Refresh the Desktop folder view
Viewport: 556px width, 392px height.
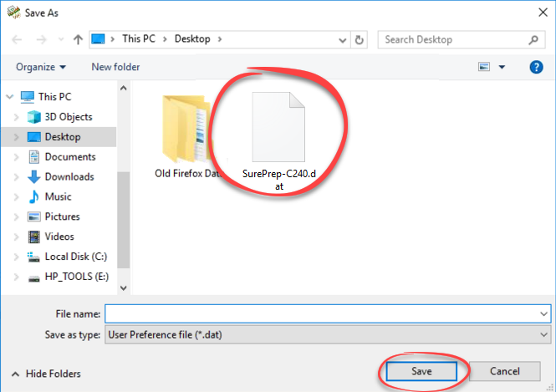pyautogui.click(x=360, y=39)
